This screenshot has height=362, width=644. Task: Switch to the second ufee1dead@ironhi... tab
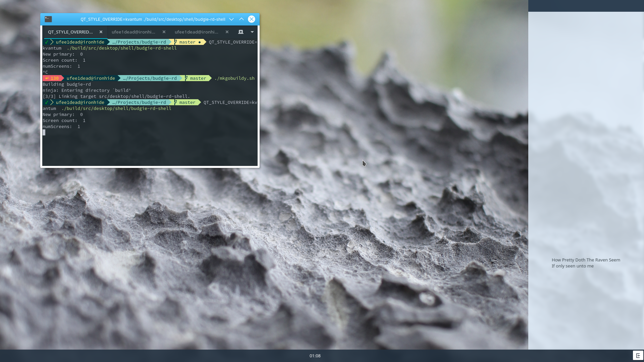(133, 32)
